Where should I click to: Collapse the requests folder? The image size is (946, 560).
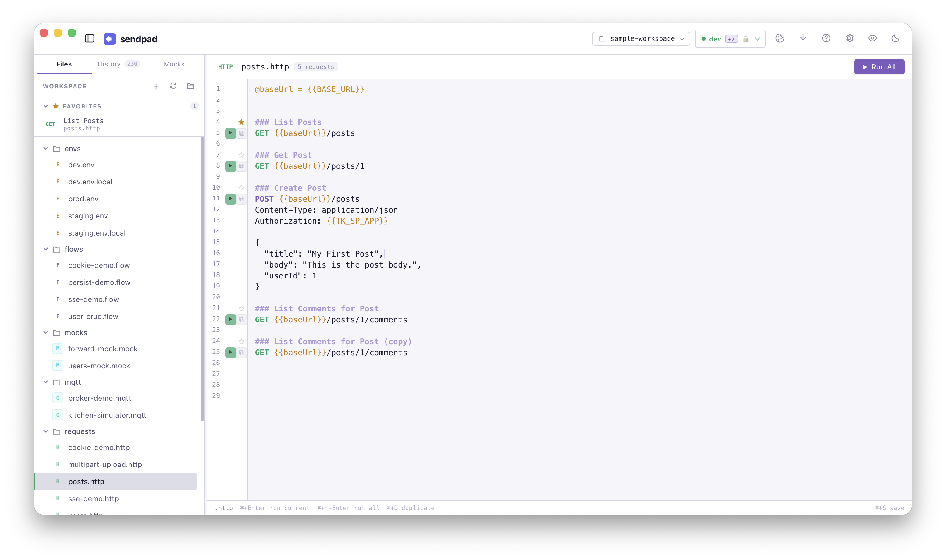point(46,431)
